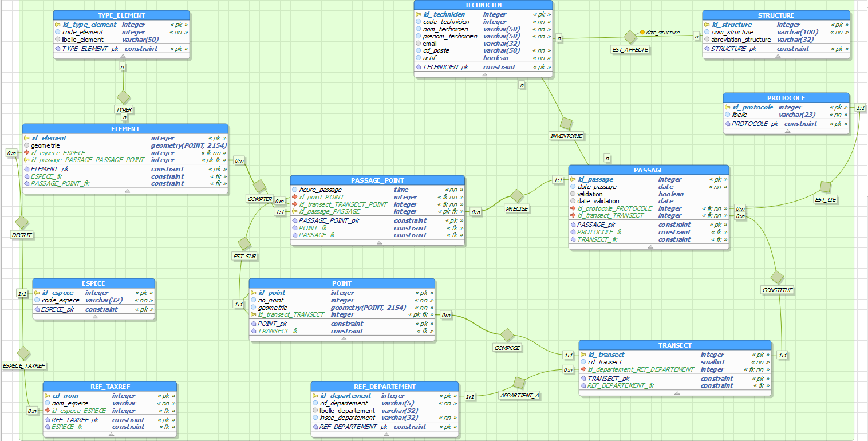Viewport: 868px width, 441px height.
Task: Click the primary key icon of id_structure
Action: [x=707, y=25]
